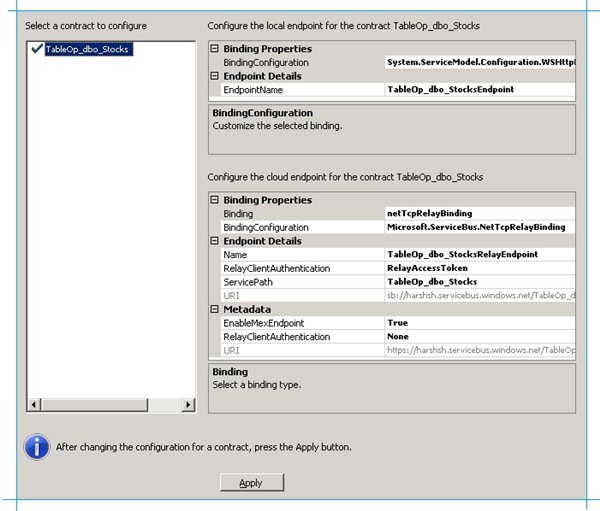The height and width of the screenshot is (511, 600).
Task: Select the TableOp_dbo_Stocks contract in the list
Action: (x=87, y=49)
